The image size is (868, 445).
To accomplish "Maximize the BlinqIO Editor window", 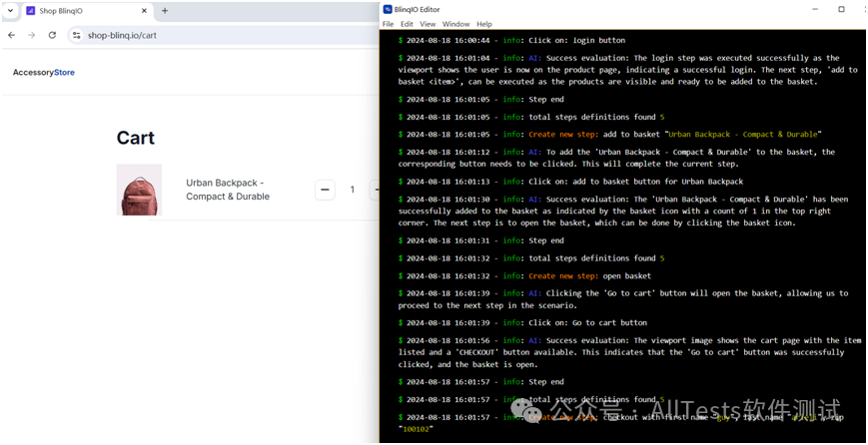I will [x=841, y=9].
